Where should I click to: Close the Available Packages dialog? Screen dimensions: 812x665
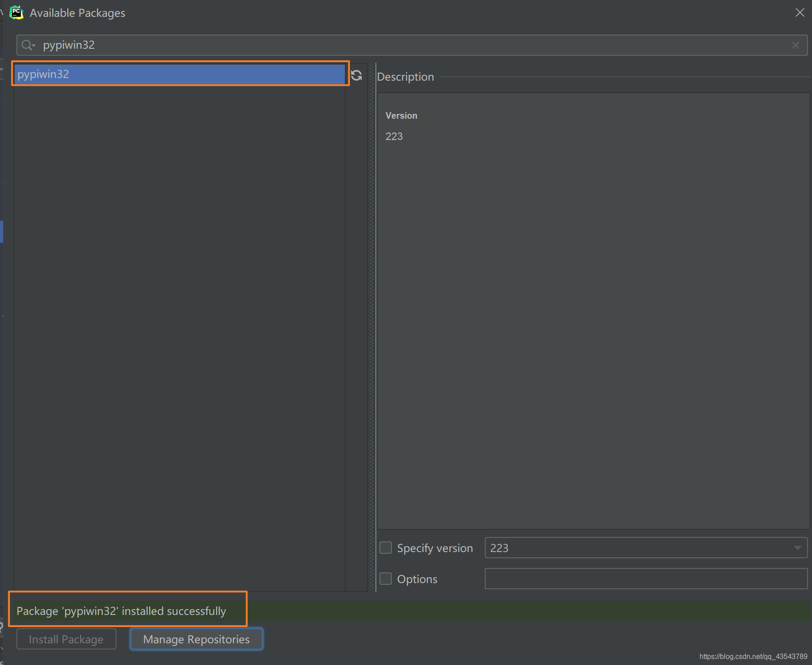coord(800,12)
